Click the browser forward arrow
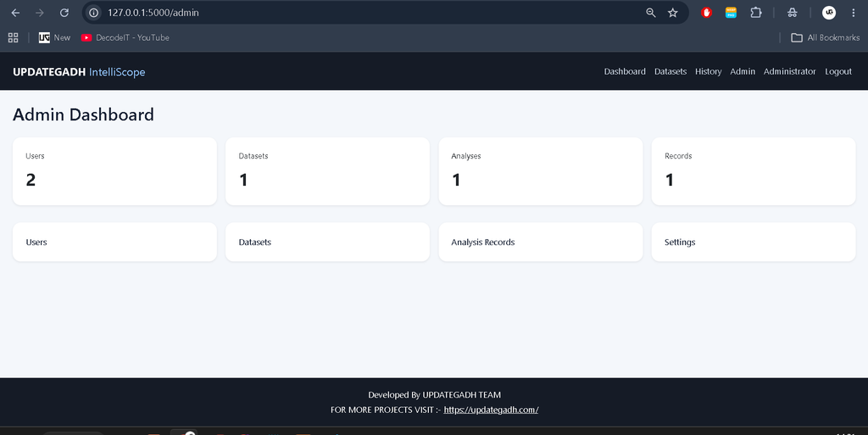Image resolution: width=868 pixels, height=435 pixels. [40, 12]
